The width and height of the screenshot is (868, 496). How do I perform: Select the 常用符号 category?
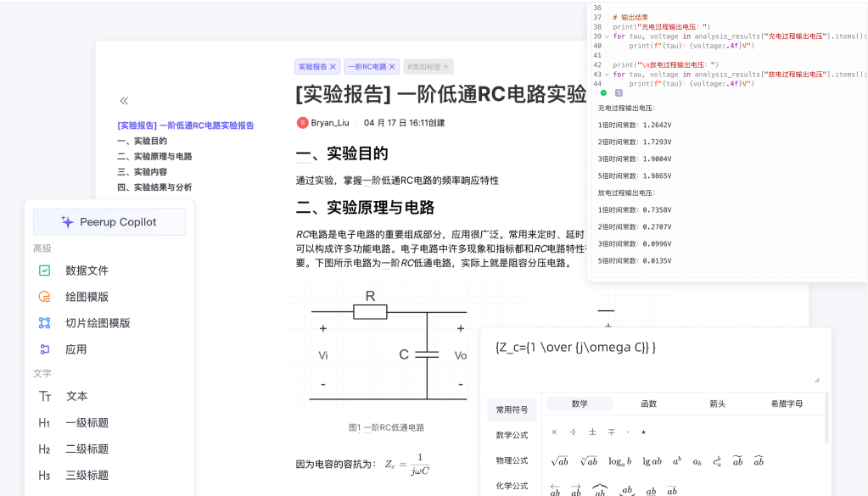coord(512,410)
